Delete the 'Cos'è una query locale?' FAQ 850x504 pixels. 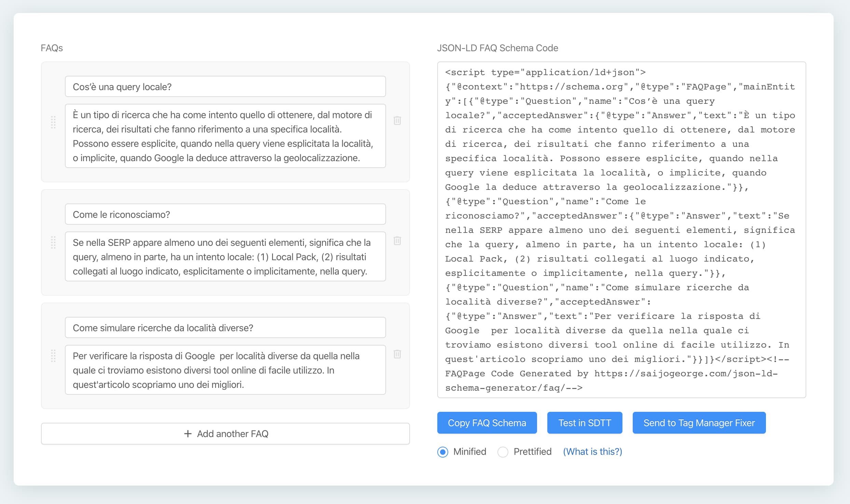coord(397,121)
